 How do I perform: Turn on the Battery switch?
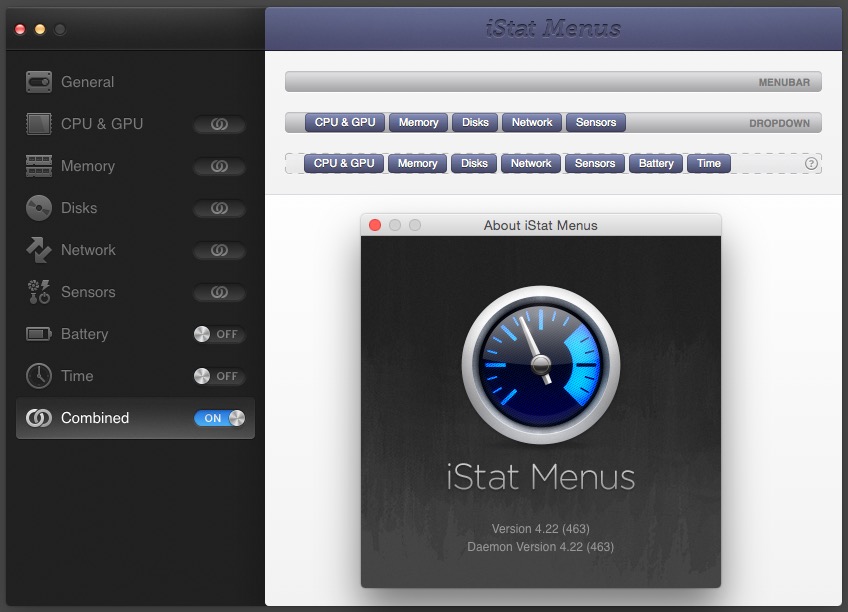click(220, 334)
